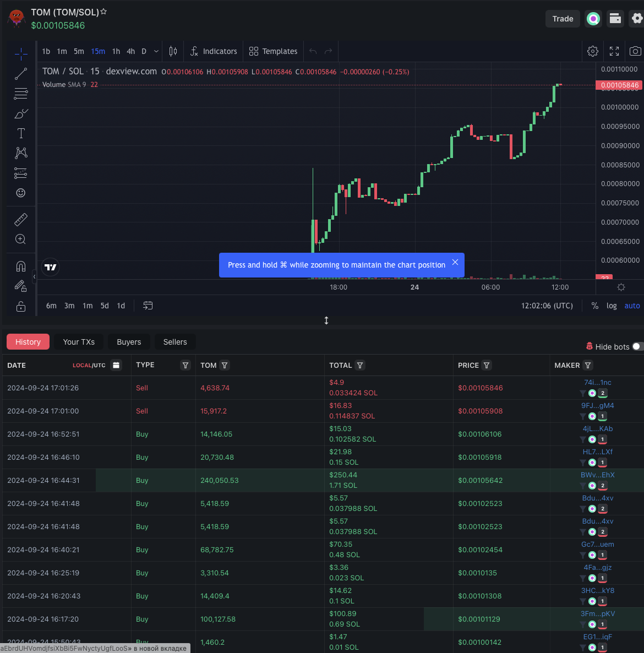Switch date display to LOCAL/UTC
The image size is (644, 653).
click(x=89, y=365)
